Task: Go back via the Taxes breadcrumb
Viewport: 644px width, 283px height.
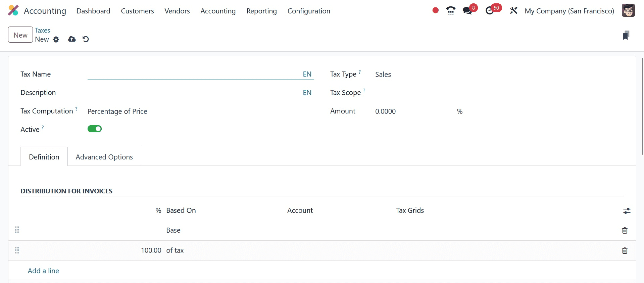Action: (x=43, y=30)
